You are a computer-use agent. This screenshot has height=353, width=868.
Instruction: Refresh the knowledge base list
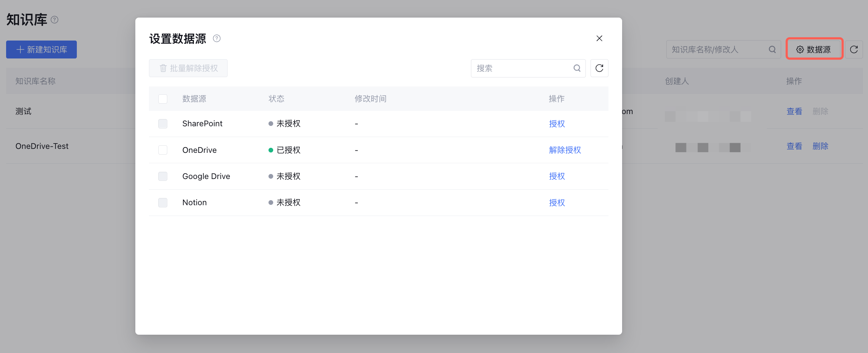coord(854,50)
